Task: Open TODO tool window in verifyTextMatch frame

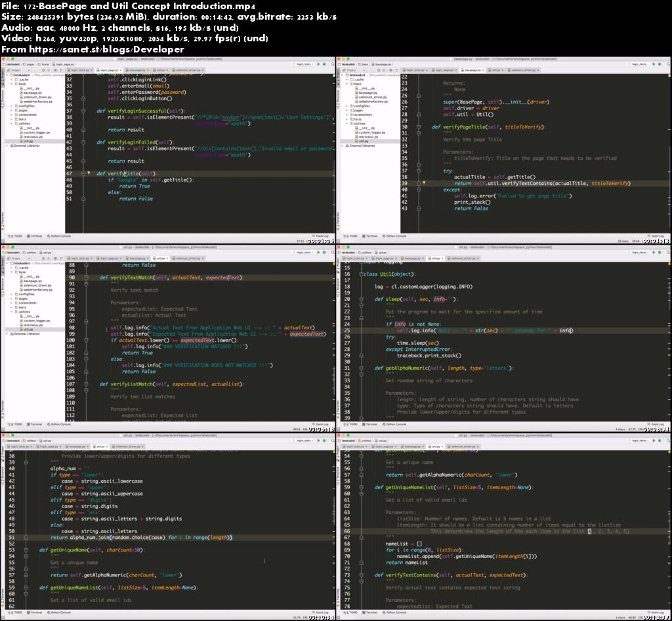Action: (x=16, y=424)
